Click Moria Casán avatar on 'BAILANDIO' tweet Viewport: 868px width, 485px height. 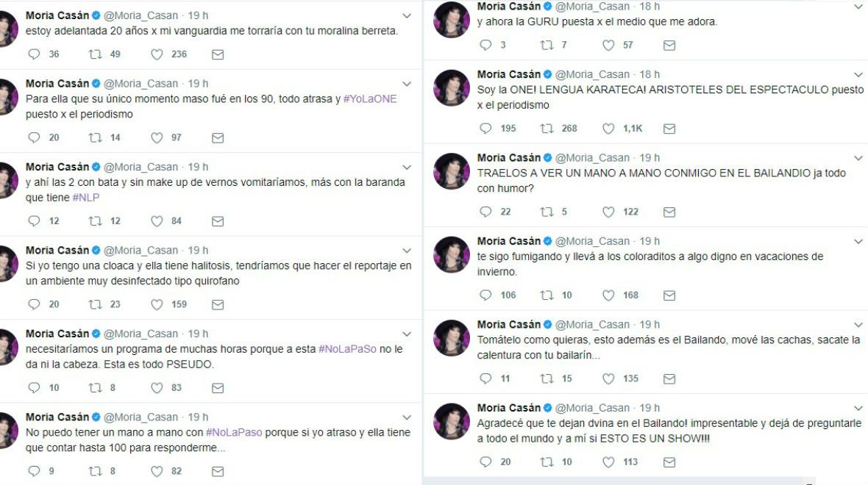[x=451, y=171]
